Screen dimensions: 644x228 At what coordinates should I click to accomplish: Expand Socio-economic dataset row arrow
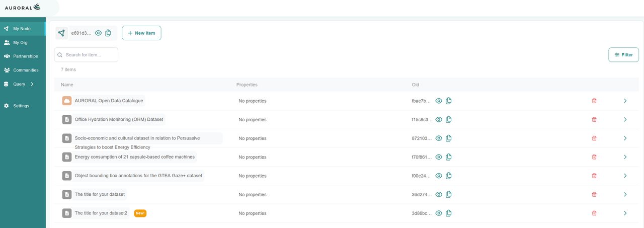[625, 138]
